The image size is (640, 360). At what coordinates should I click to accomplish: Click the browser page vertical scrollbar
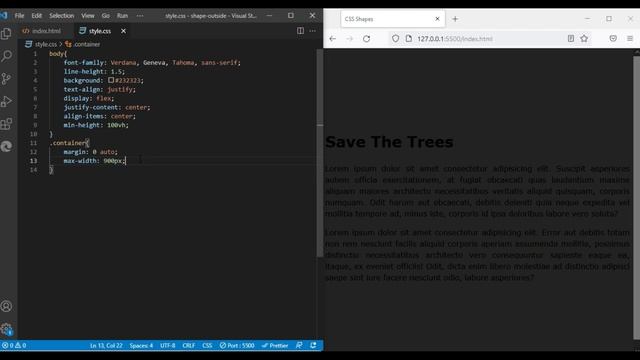point(636,198)
